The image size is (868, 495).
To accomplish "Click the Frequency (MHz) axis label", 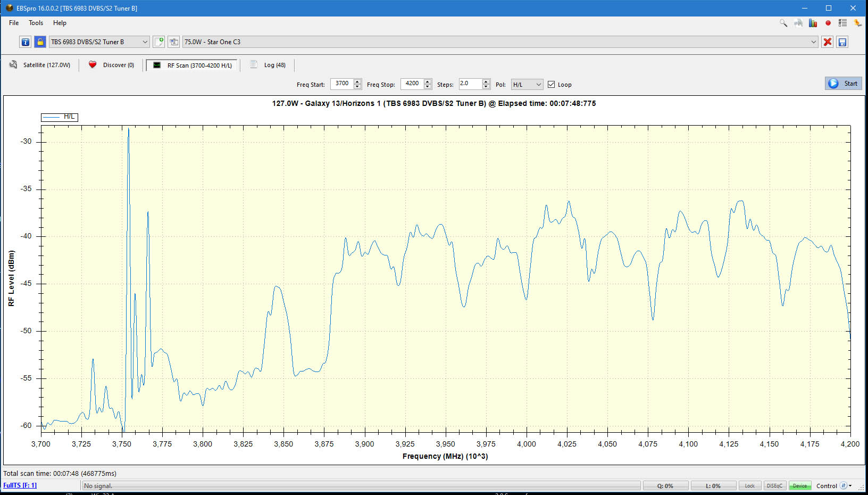I will click(x=445, y=456).
